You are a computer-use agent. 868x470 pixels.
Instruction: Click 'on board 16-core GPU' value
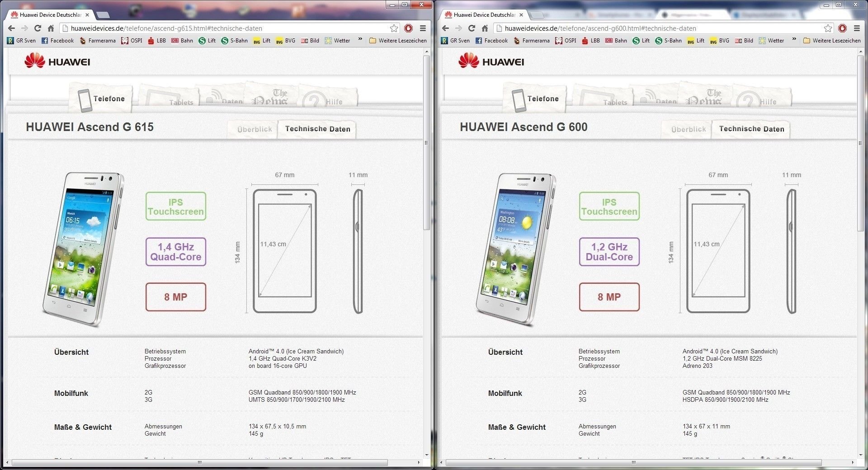coord(278,366)
